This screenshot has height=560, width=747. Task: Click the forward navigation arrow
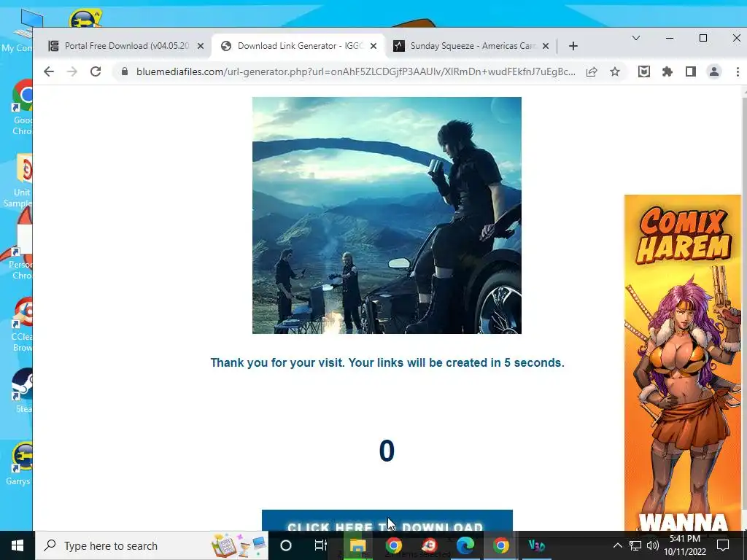point(72,72)
